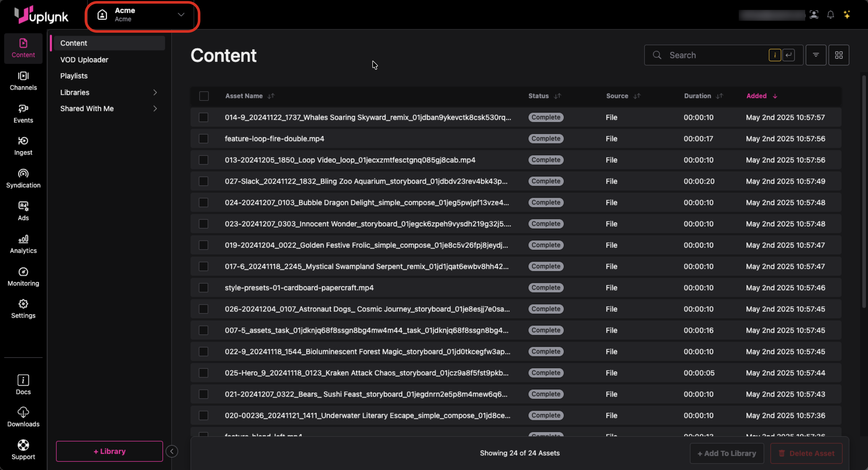Open the Acme account switcher dropdown
Image resolution: width=868 pixels, height=470 pixels.
pyautogui.click(x=141, y=15)
